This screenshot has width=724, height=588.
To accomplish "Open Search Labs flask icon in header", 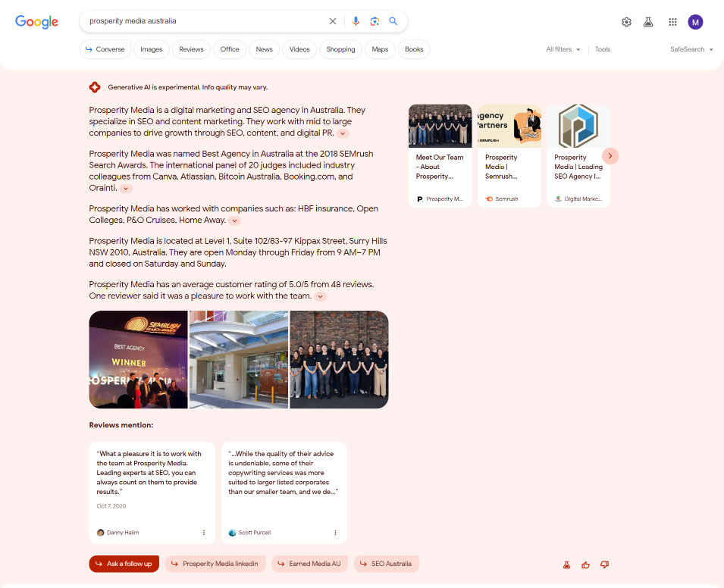I will pyautogui.click(x=648, y=22).
